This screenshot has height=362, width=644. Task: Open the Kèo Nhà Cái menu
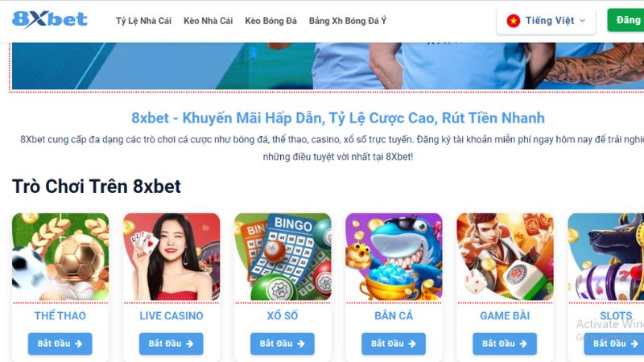tap(208, 21)
